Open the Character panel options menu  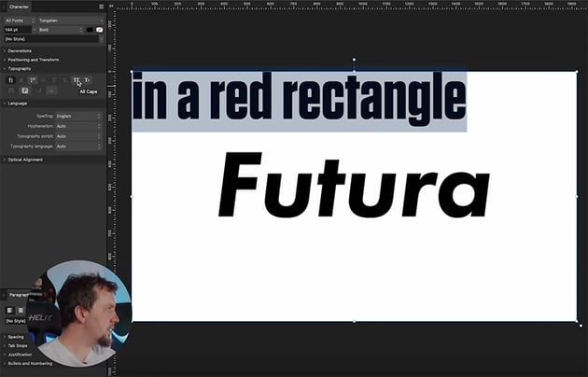(101, 7)
